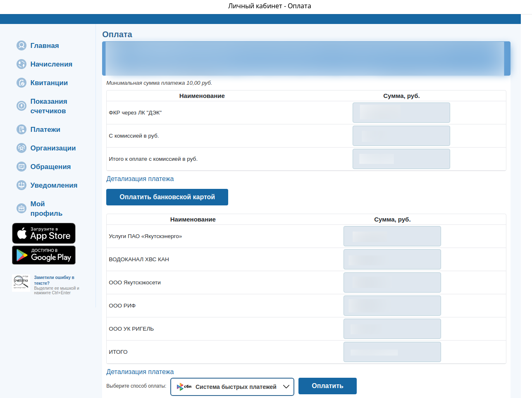Click the Платежи icon in sidebar
Image resolution: width=532 pixels, height=398 pixels.
pyautogui.click(x=21, y=129)
